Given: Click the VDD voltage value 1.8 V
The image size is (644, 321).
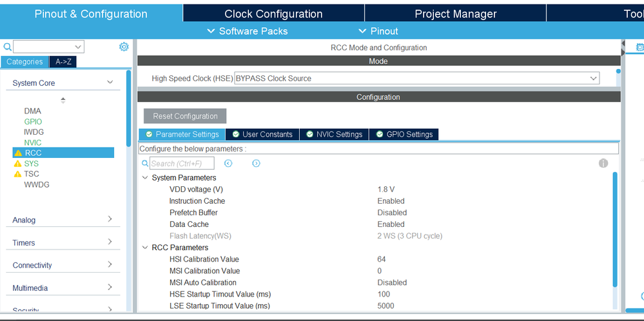Looking at the screenshot, I should pos(386,190).
